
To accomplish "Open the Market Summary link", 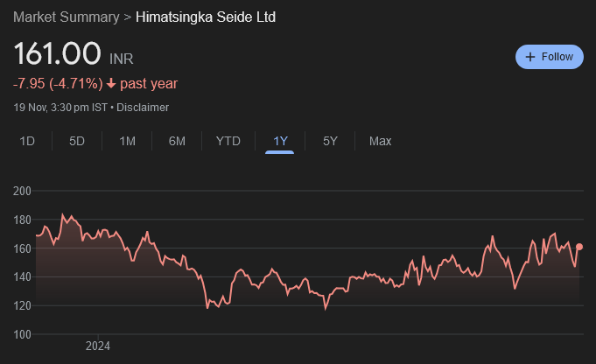I will [x=67, y=17].
